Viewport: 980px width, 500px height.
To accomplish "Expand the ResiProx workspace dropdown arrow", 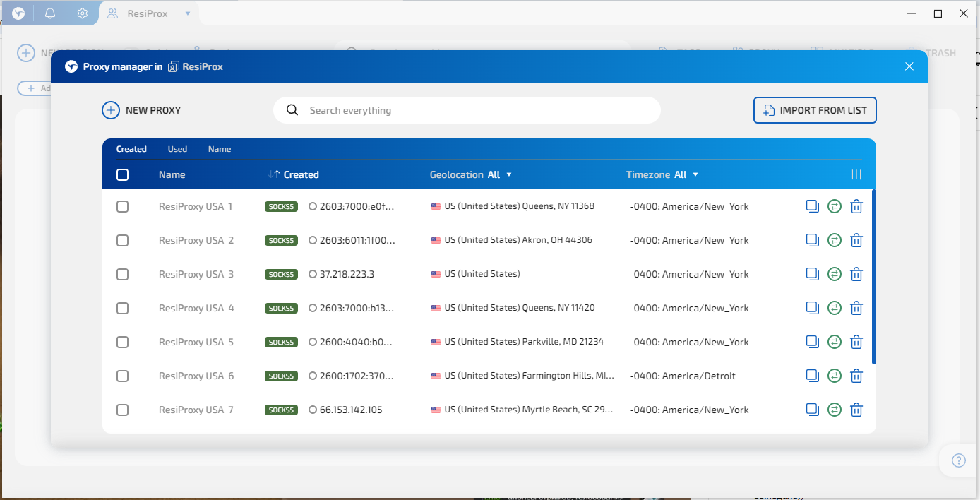I will coord(187,13).
